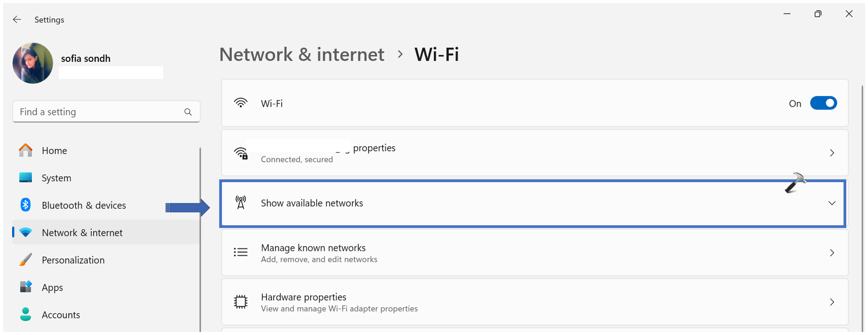
Task: Open System settings category
Action: pos(56,178)
